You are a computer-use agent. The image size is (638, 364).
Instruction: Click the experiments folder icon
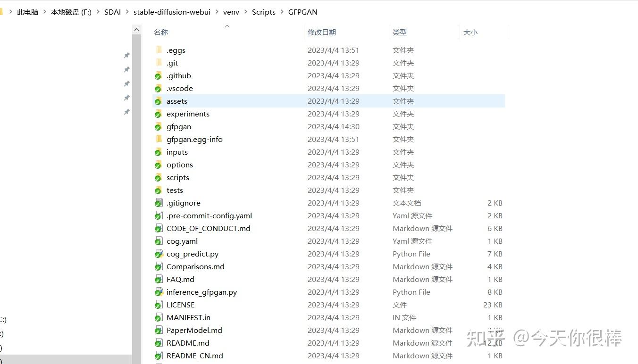(159, 114)
